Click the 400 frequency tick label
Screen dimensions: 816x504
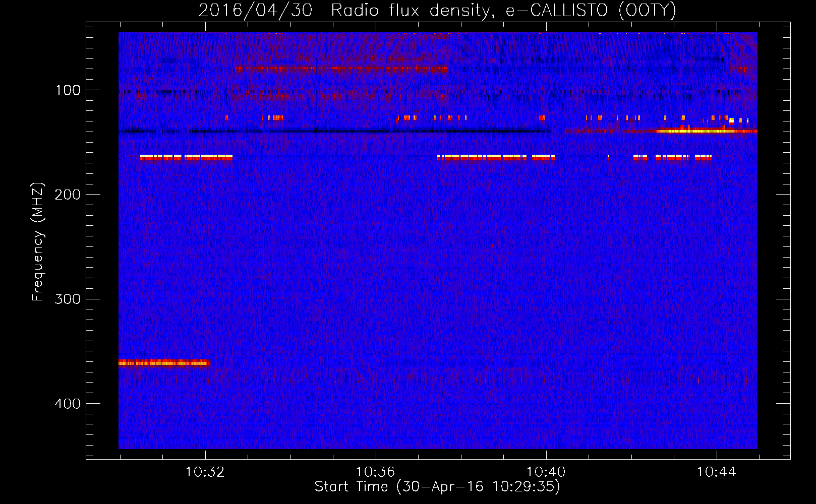point(68,403)
